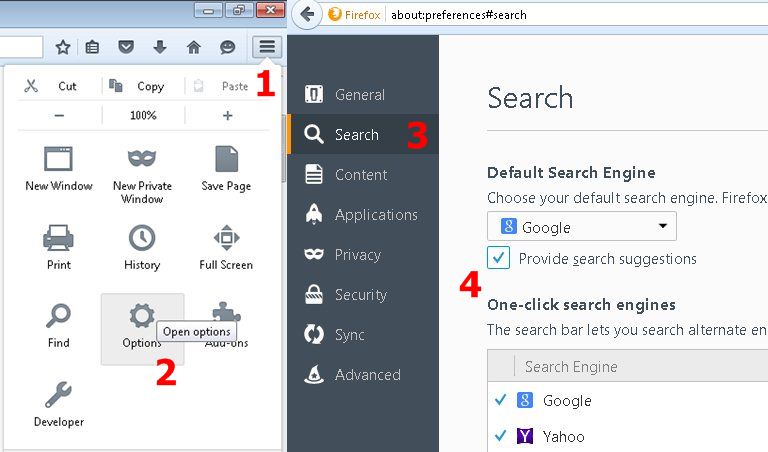Reset zoom by clicking 100%
This screenshot has height=452, width=768.
pyautogui.click(x=143, y=116)
